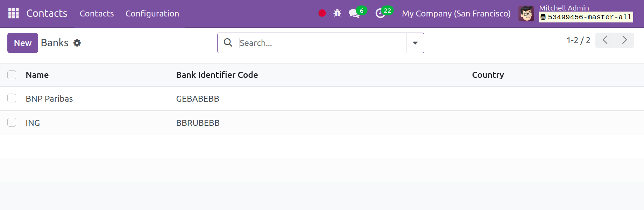Click the red recording indicator dot
Image resolution: width=644 pixels, height=210 pixels.
(x=322, y=13)
